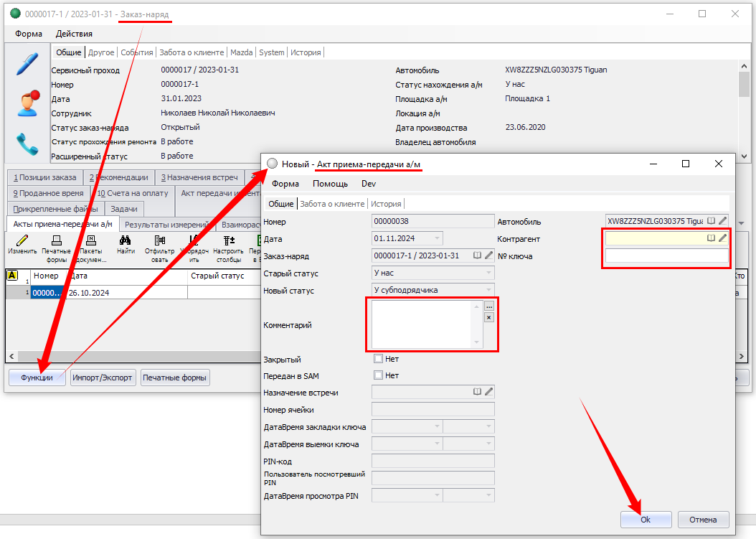
Task: Open Печатные формы printer toolbar icon
Action: click(56, 241)
